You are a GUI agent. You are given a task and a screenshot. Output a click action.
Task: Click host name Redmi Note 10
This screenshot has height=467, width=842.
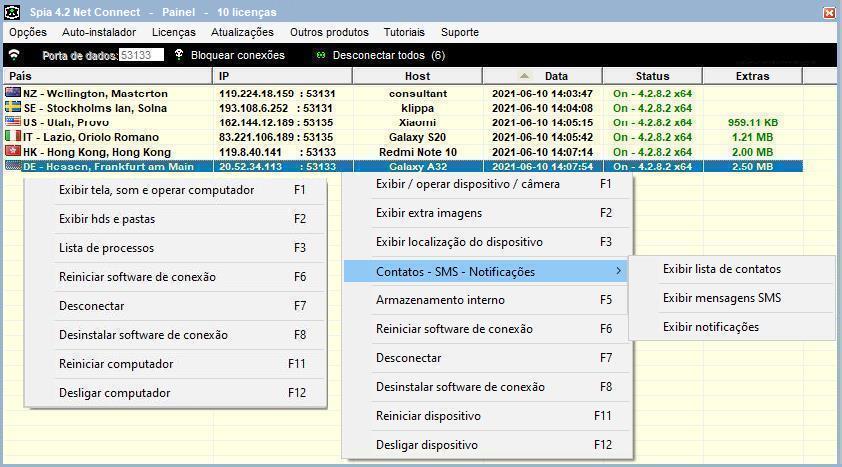tap(418, 152)
